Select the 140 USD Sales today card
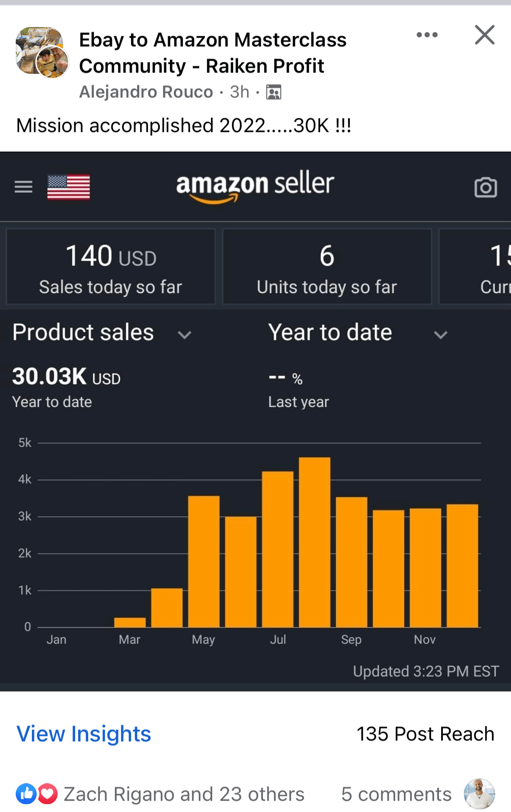The image size is (511, 812). pos(110,266)
